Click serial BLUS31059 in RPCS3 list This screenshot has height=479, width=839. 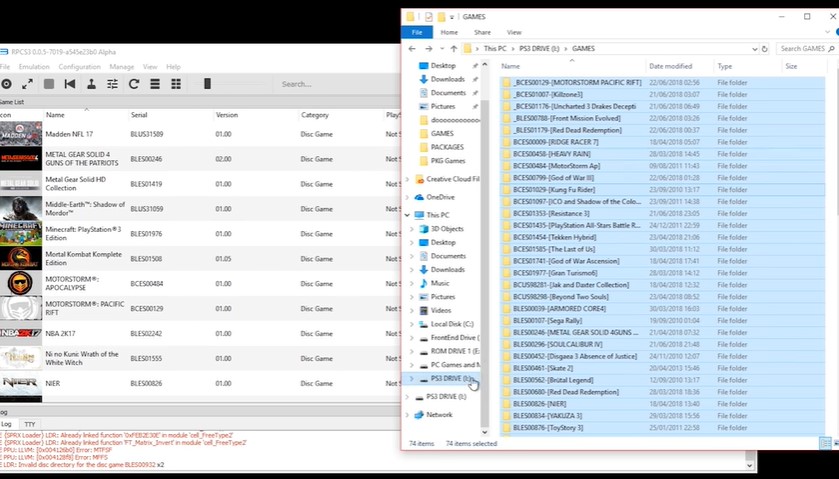click(x=147, y=209)
